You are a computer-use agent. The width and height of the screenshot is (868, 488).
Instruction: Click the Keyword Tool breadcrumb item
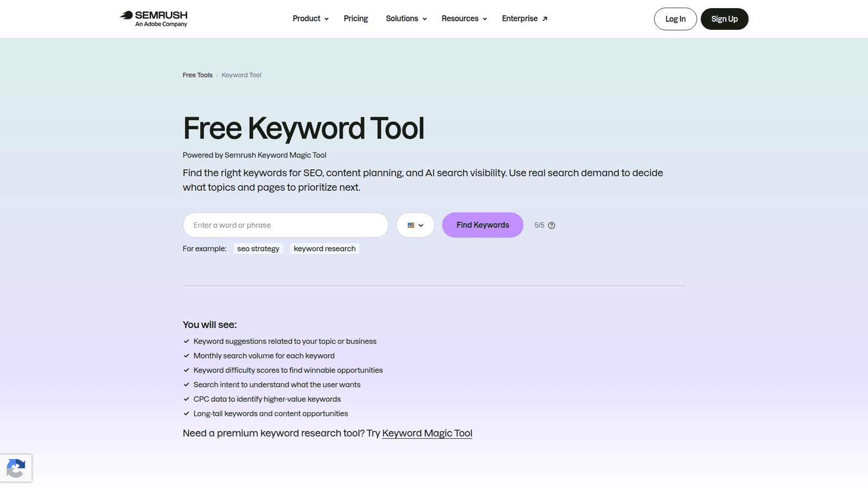tap(241, 75)
